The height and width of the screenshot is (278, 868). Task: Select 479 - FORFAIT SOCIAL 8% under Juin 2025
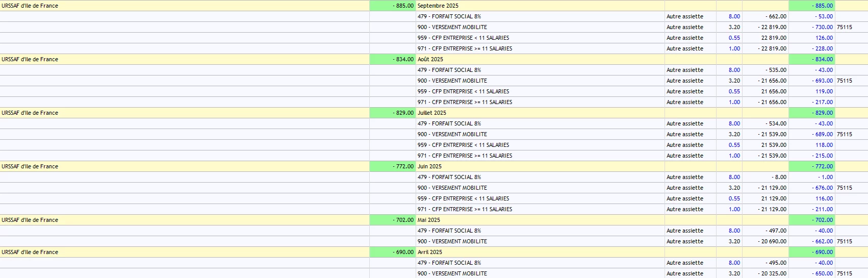pos(540,177)
